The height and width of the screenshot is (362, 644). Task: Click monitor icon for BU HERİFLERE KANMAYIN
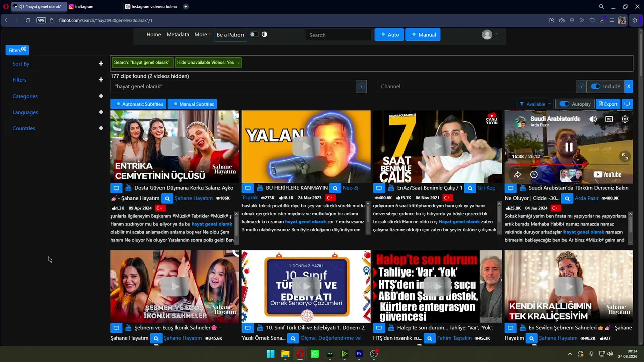(x=248, y=188)
